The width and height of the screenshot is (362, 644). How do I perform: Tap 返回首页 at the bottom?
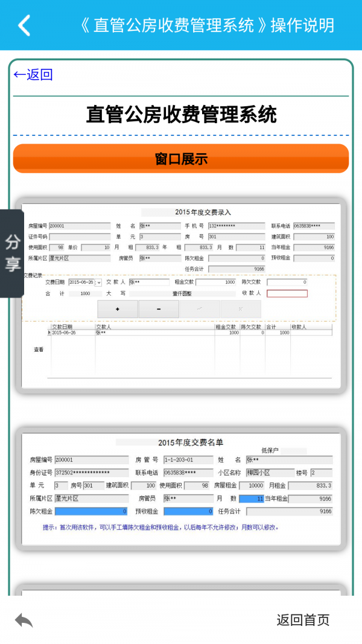tap(303, 620)
